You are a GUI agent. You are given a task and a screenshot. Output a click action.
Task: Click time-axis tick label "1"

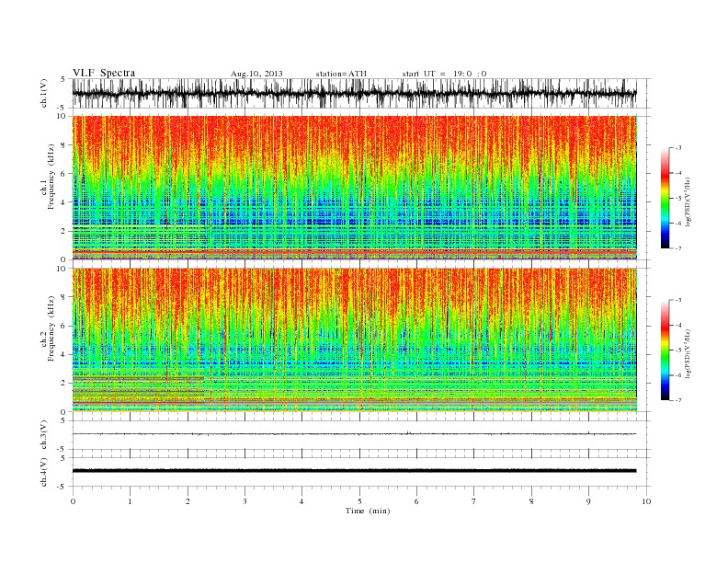point(130,501)
